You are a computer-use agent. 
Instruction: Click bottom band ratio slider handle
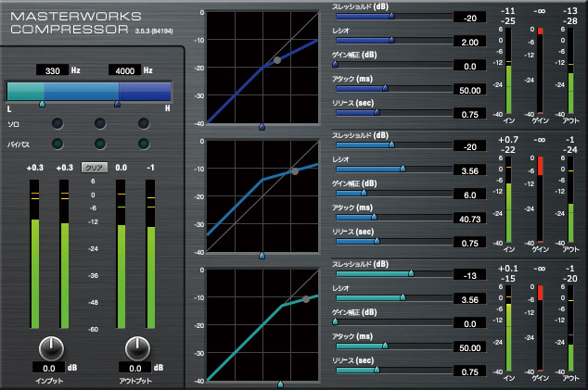click(x=403, y=297)
